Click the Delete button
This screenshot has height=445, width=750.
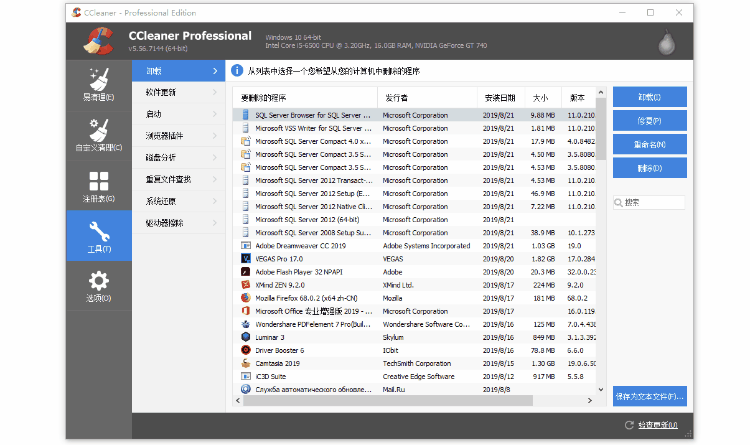pyautogui.click(x=650, y=168)
